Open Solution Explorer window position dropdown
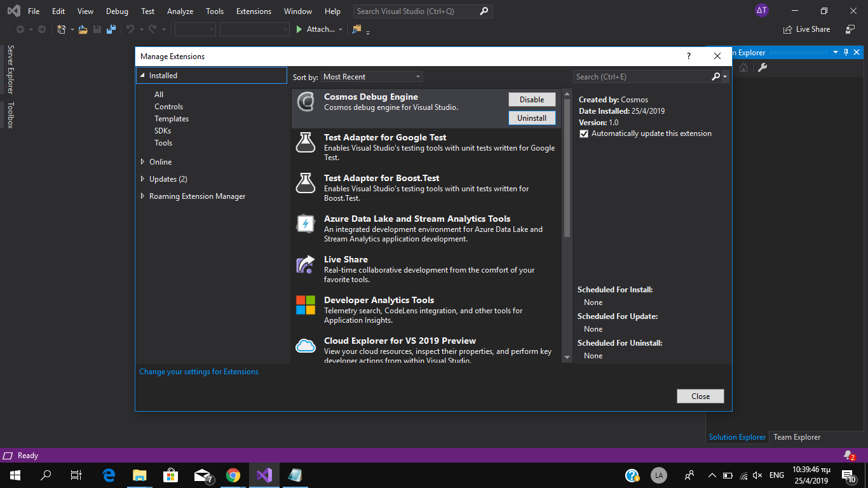This screenshot has width=868, height=488. 836,53
